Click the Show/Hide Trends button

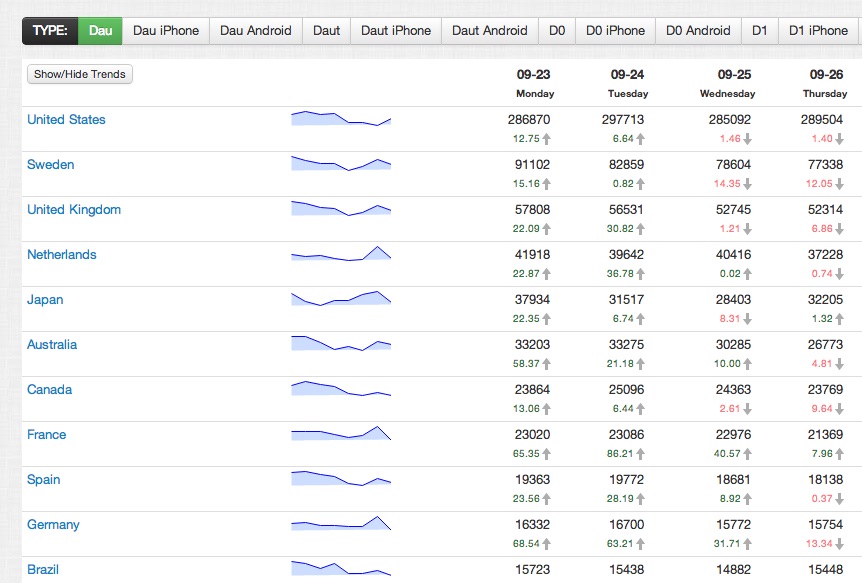coord(80,74)
